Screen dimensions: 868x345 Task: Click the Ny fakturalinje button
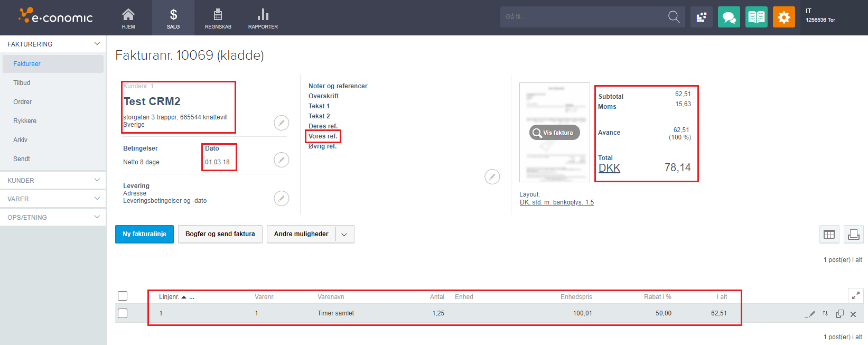pyautogui.click(x=144, y=234)
